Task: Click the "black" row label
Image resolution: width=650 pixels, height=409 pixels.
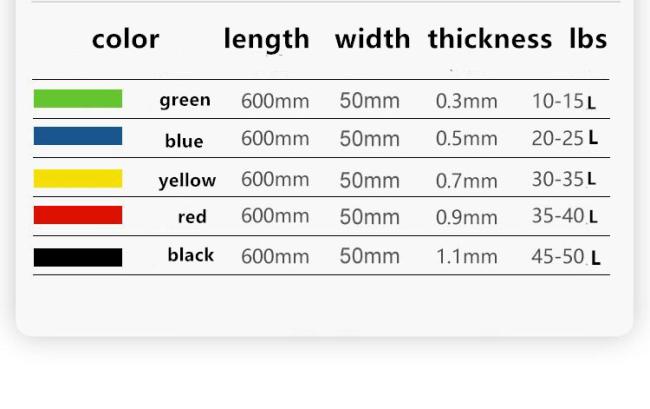Action: coord(191,255)
